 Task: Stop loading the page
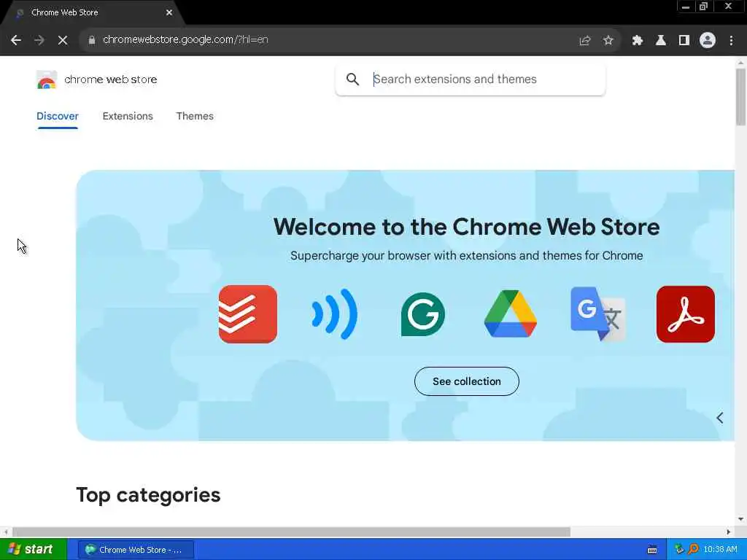point(63,40)
